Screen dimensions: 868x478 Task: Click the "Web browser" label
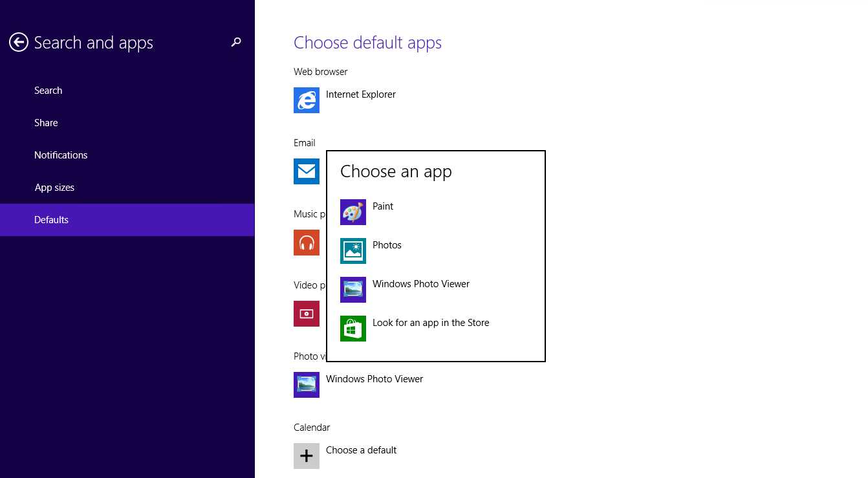pos(321,72)
